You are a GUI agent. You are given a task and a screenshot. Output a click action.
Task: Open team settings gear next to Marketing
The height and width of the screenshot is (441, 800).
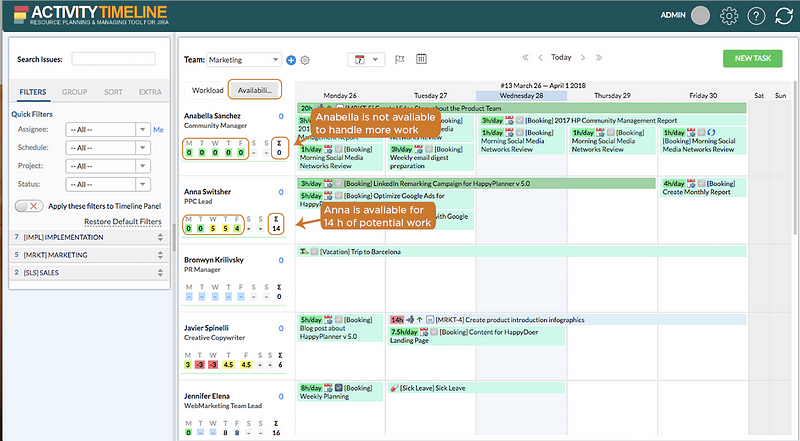point(305,60)
